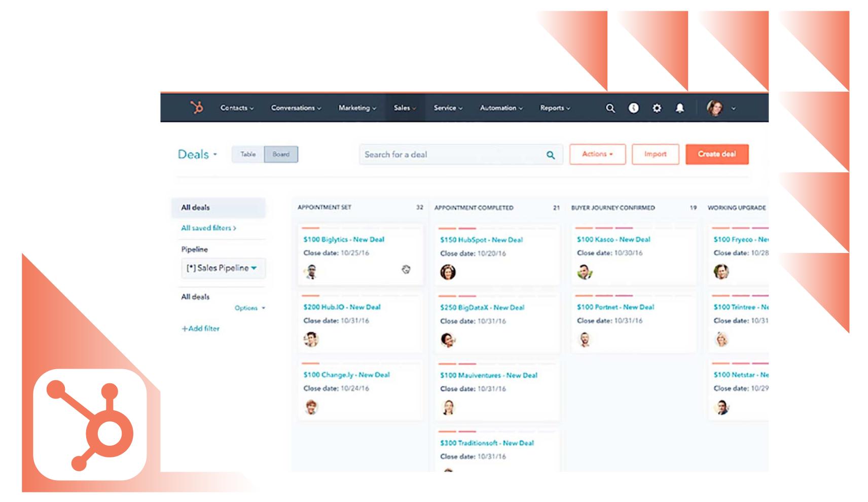Select All deals in sidebar
Screen dimensions: 868x502
tap(218, 207)
